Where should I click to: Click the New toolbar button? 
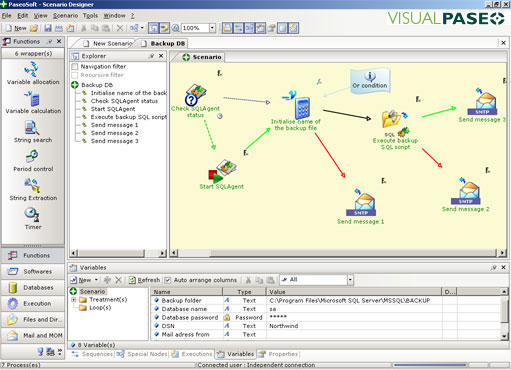pyautogui.click(x=16, y=28)
